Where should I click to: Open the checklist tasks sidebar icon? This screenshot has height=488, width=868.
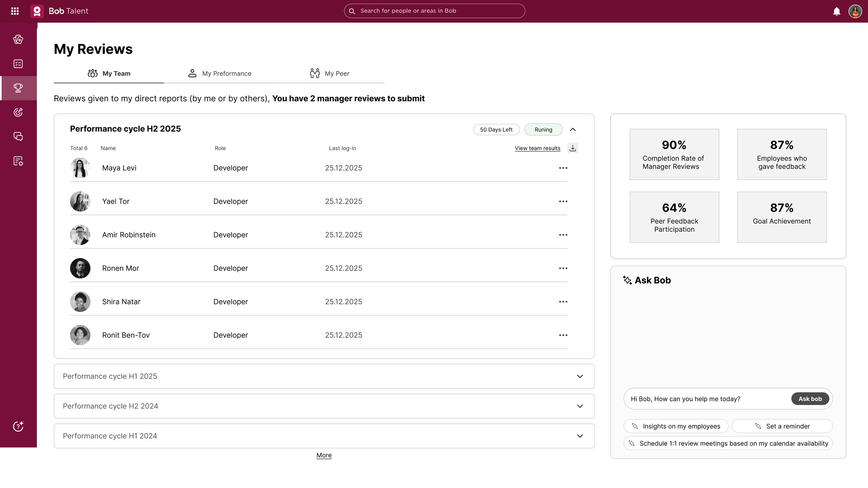(x=18, y=64)
